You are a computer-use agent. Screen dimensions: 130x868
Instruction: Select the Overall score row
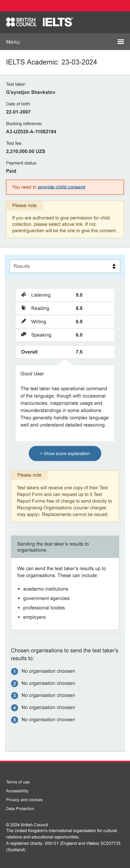(65, 352)
